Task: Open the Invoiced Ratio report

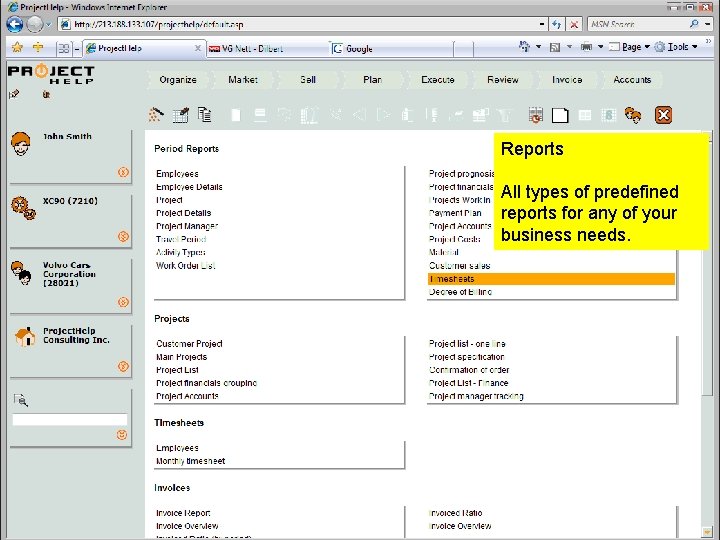Action: click(x=455, y=513)
